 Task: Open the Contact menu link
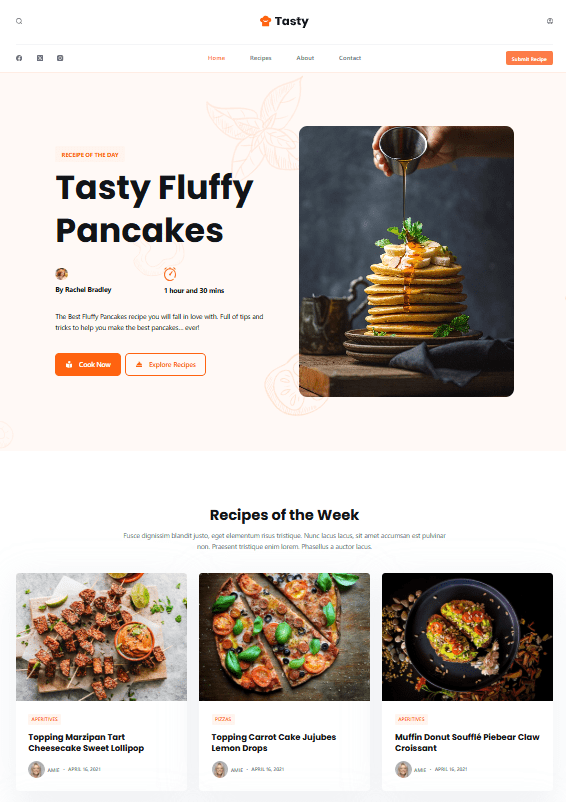350,58
